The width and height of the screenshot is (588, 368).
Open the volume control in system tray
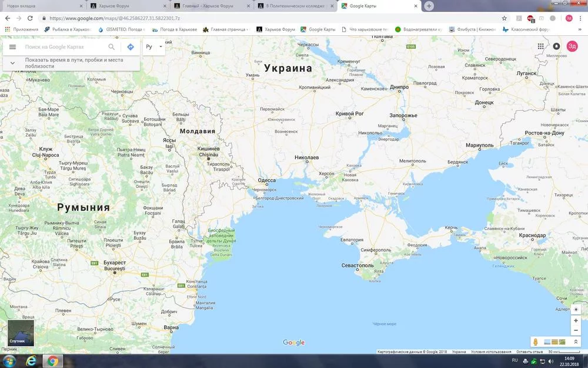click(550, 362)
